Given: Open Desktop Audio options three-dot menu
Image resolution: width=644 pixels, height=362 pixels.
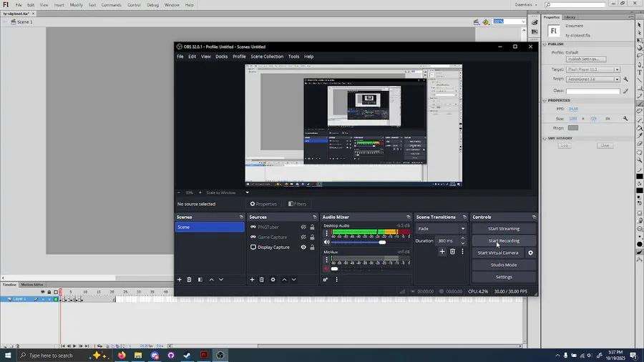Looking at the screenshot, I should (x=326, y=233).
